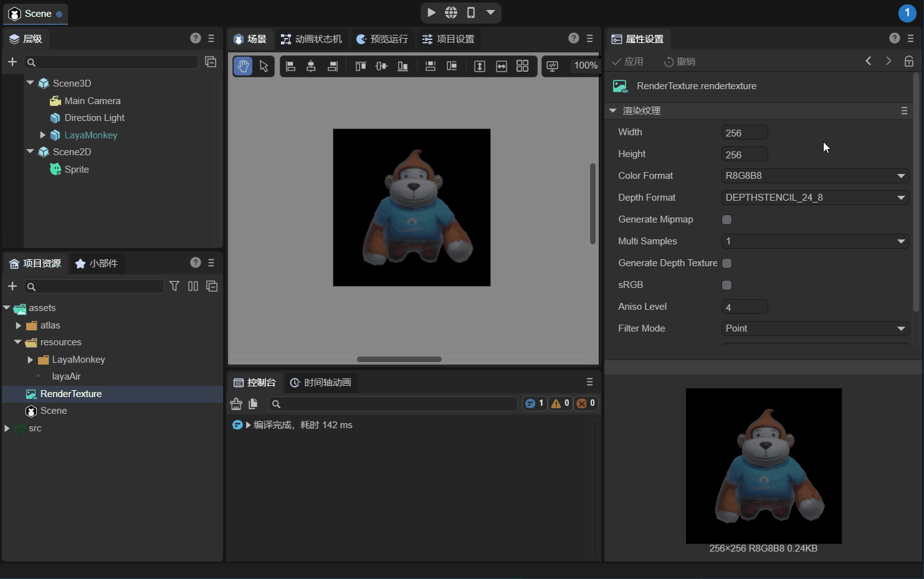Click the Width input field
This screenshot has width=924, height=579.
coord(745,133)
